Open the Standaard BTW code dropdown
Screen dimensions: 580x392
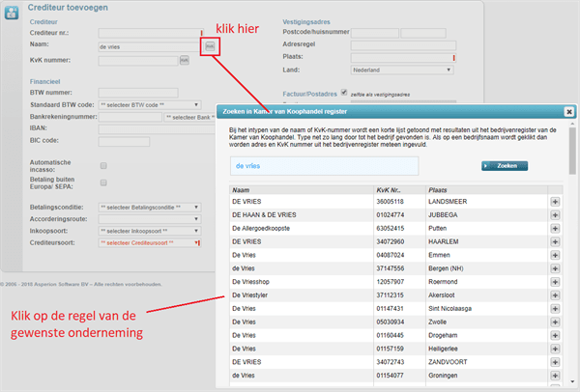[150, 105]
